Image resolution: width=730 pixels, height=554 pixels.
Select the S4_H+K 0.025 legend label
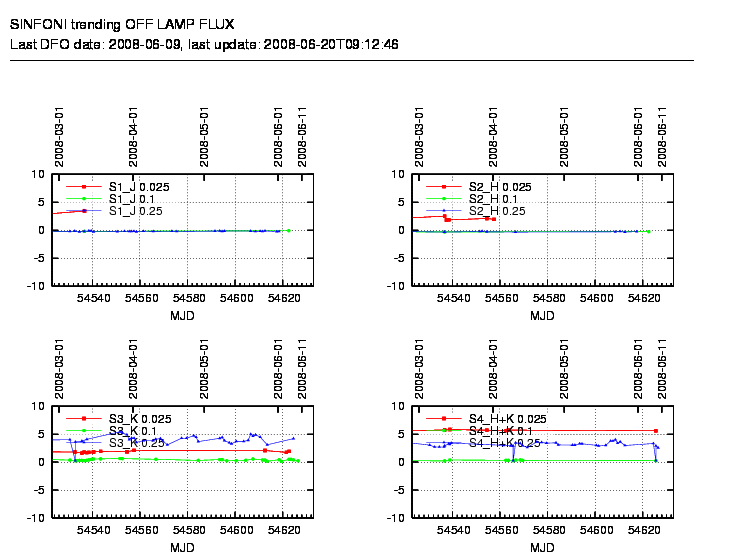[507, 418]
